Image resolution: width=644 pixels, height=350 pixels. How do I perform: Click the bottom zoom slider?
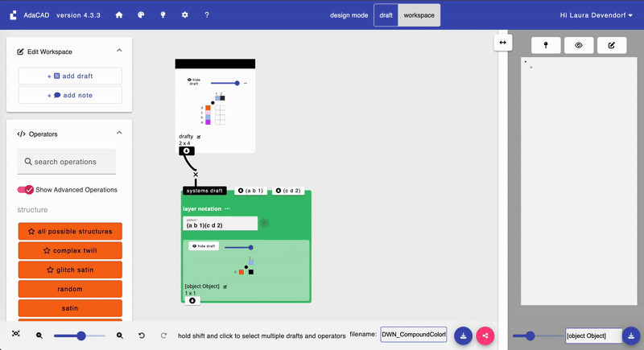coord(79,336)
